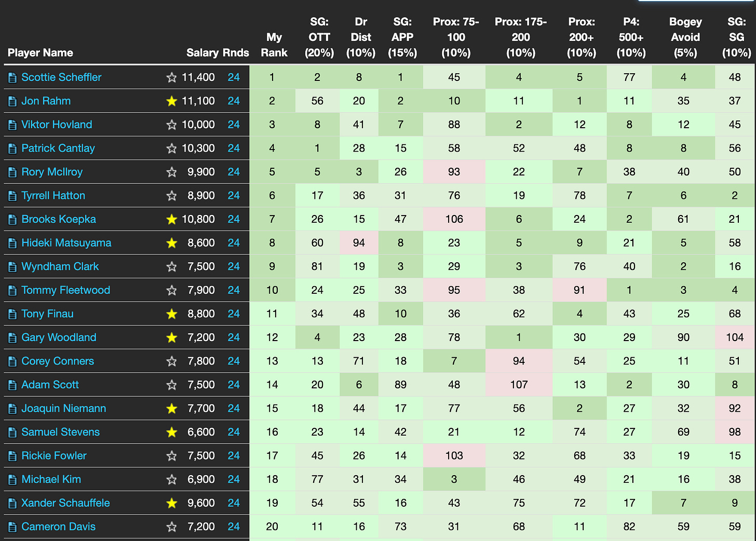The width and height of the screenshot is (756, 541).
Task: Unstar Jon Rahm's favorite star
Action: coord(171,101)
